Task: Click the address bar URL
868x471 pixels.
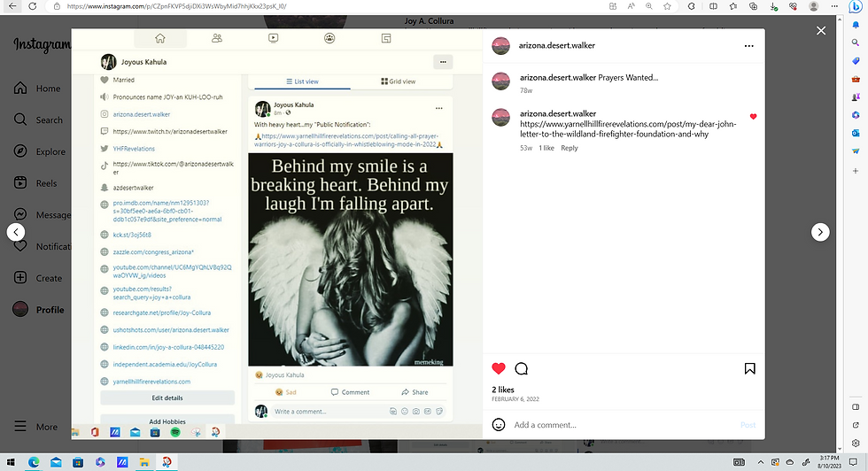Action: tap(176, 6)
